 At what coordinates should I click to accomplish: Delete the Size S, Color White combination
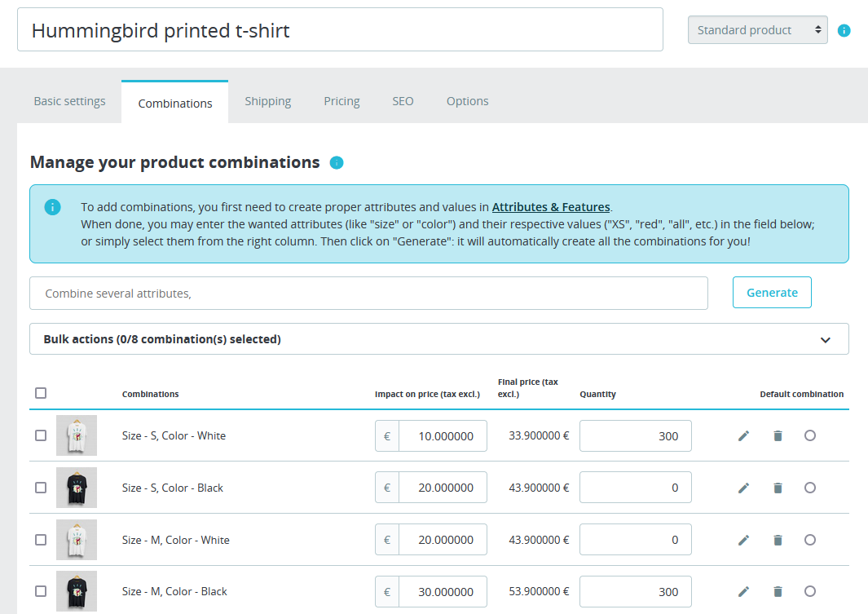coord(778,436)
